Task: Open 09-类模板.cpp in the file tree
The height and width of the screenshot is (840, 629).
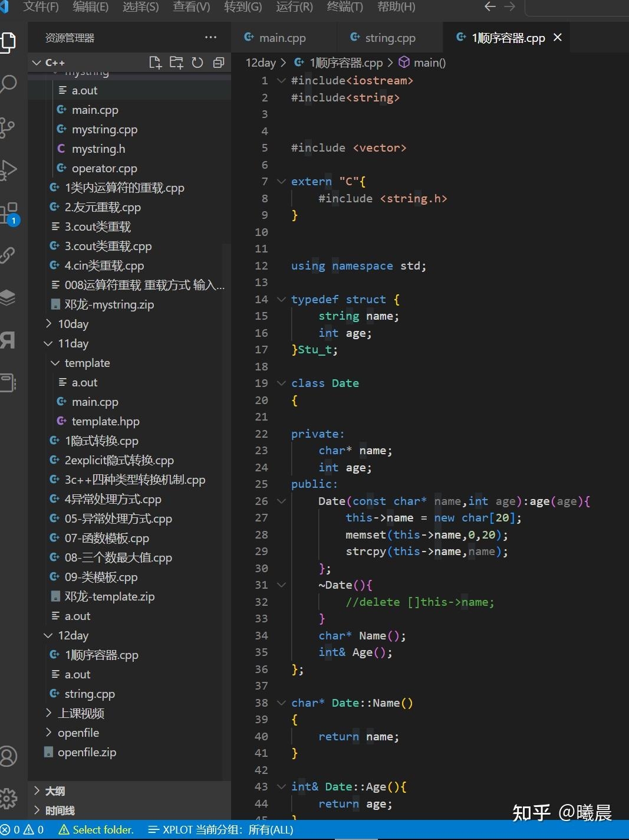Action: point(101,577)
